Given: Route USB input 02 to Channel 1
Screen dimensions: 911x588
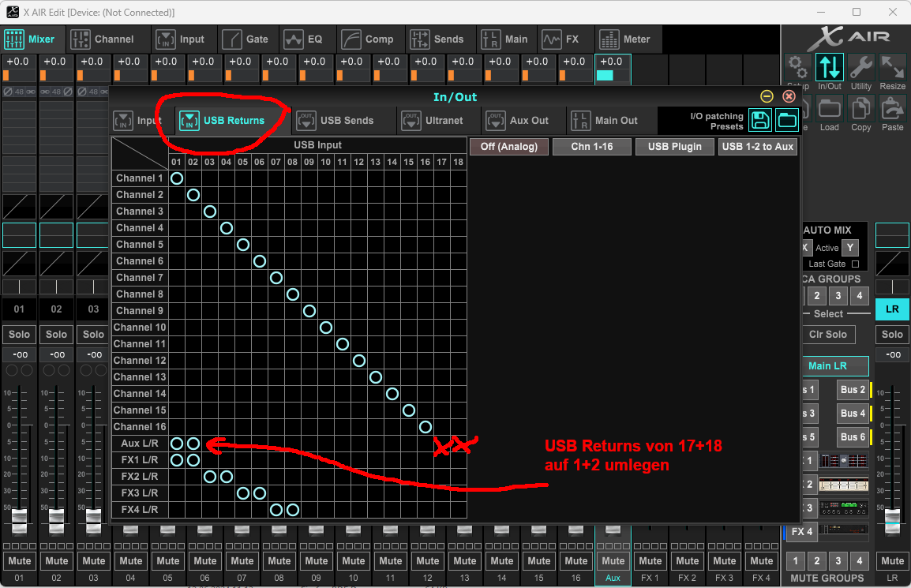Looking at the screenshot, I should tap(193, 178).
